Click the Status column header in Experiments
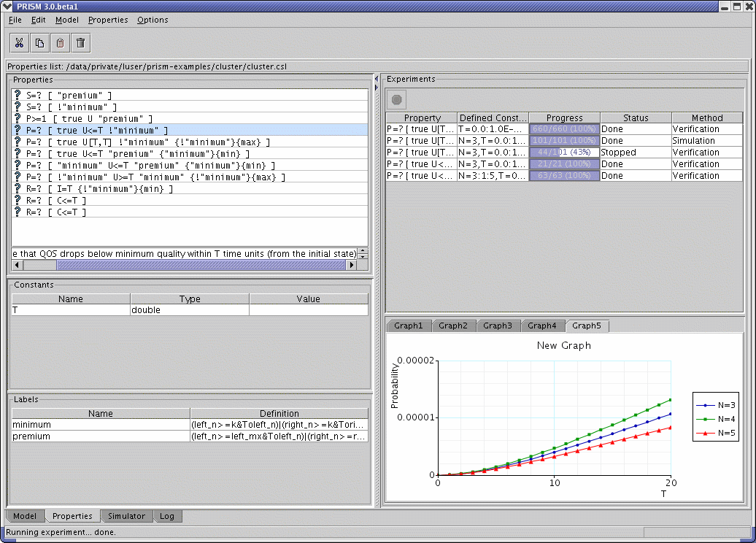 635,118
